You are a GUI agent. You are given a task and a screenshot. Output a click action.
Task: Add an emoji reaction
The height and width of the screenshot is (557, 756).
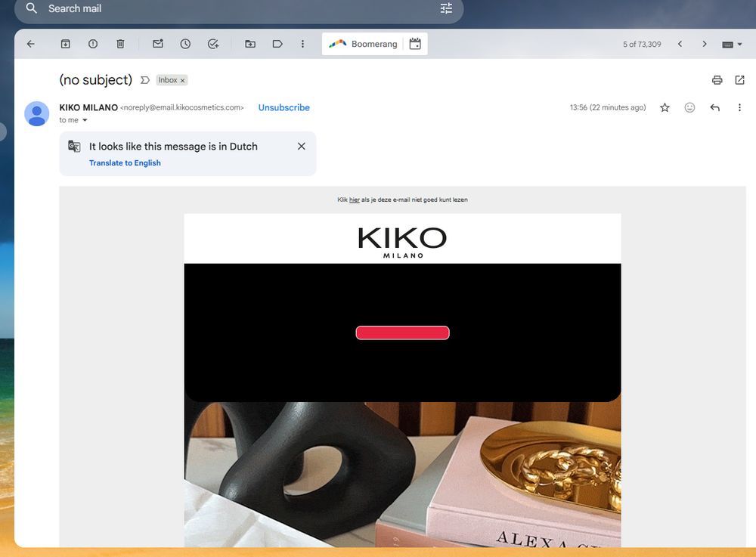coord(690,107)
